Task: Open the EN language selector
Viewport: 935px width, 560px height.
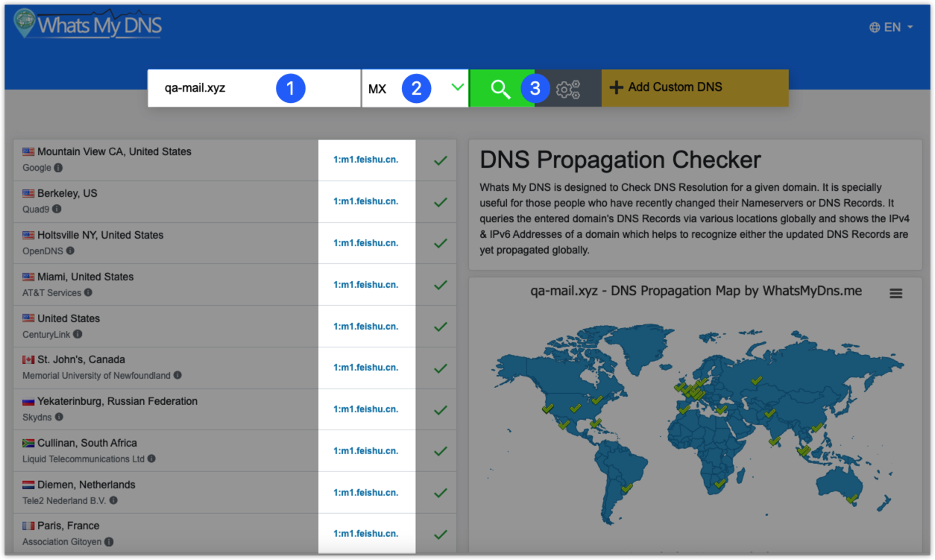Action: coord(891,28)
